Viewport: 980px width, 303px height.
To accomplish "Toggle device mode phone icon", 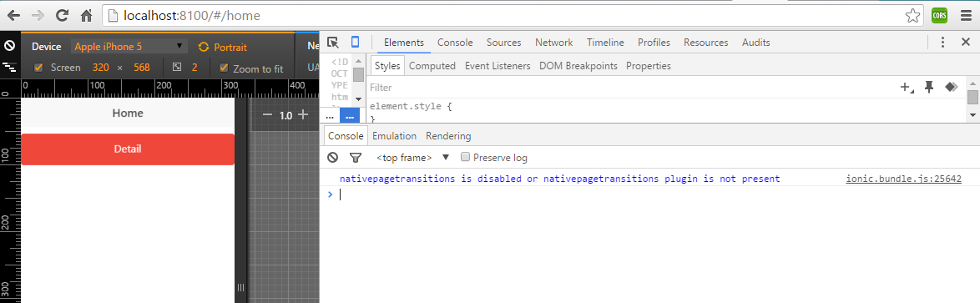I will (355, 42).
